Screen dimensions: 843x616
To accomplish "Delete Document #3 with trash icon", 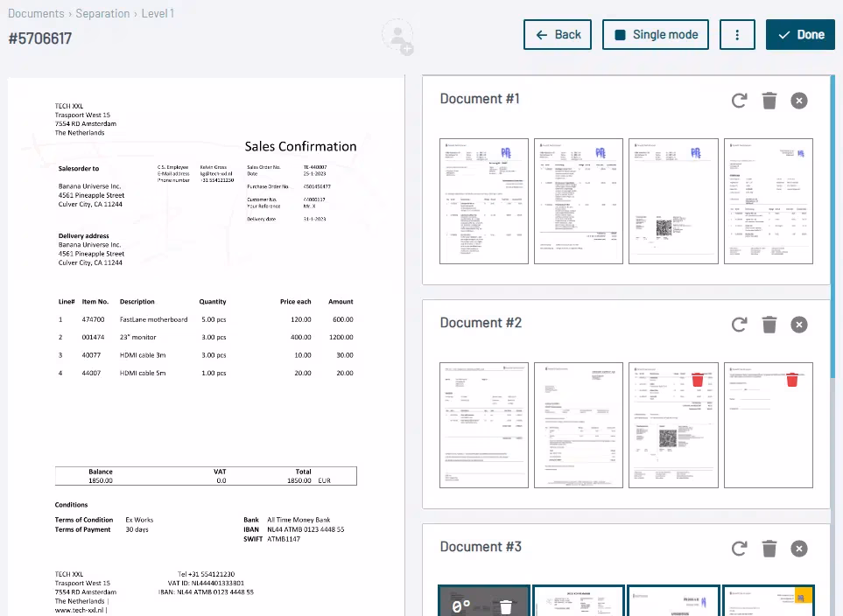I will tap(769, 549).
